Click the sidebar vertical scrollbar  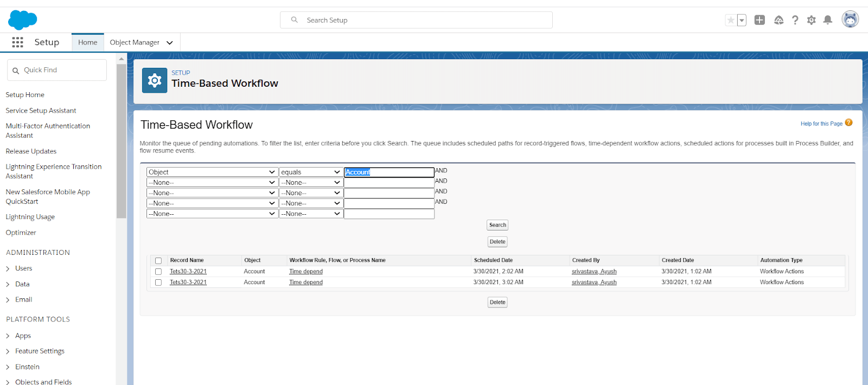(121, 141)
